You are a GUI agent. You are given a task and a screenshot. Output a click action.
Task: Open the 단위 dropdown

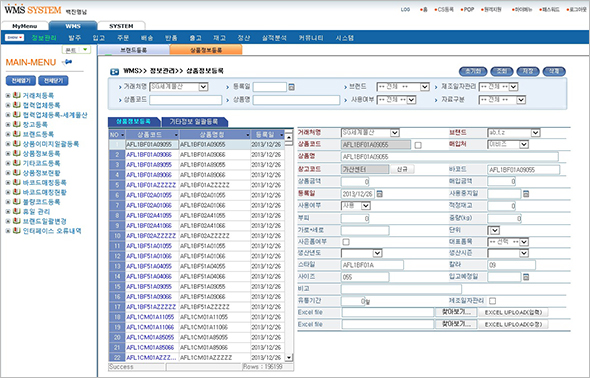pyautogui.click(x=495, y=230)
